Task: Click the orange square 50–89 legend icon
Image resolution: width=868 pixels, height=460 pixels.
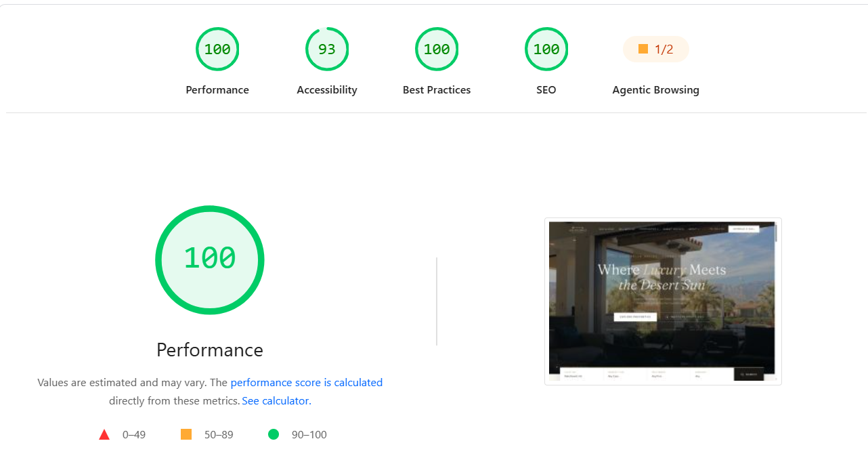Action: click(186, 434)
